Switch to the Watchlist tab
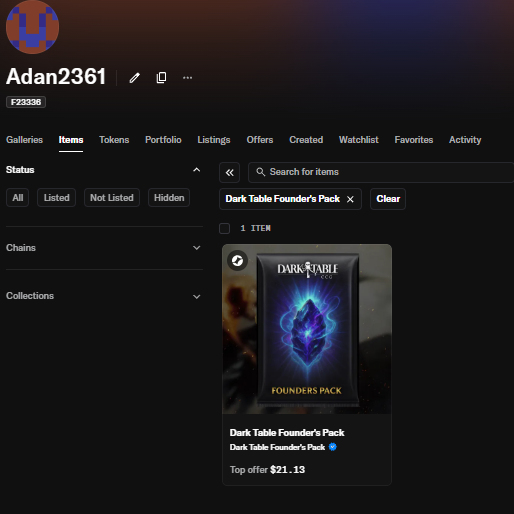Screen dimensions: 514x514 pos(359,140)
